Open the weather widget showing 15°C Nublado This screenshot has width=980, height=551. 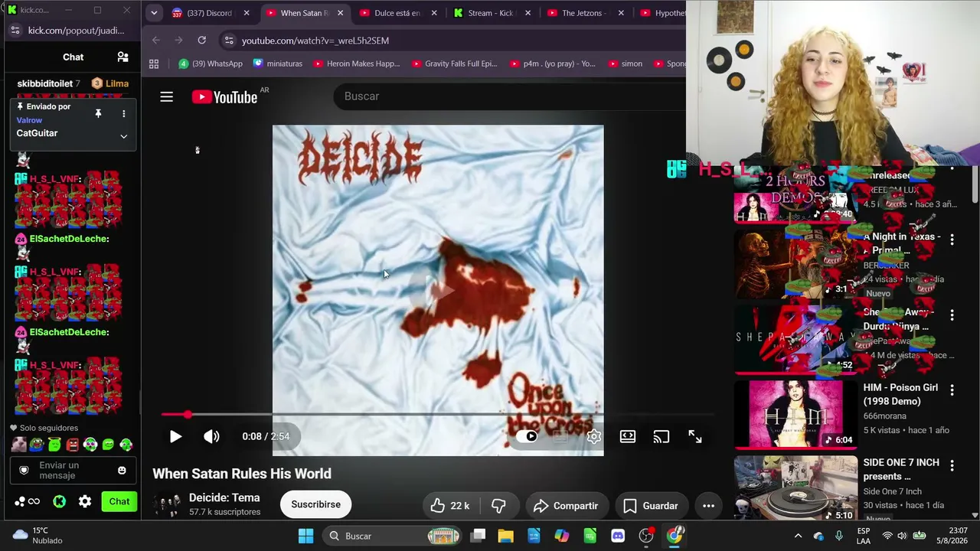click(38, 536)
